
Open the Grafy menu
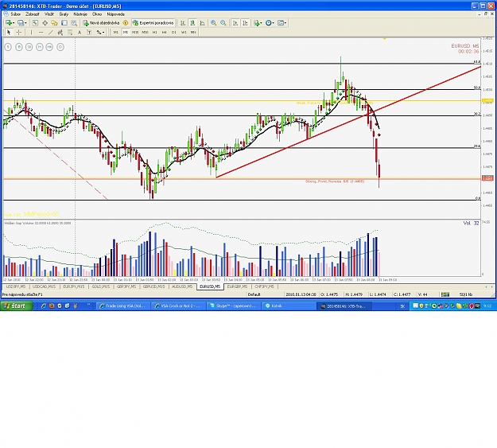click(64, 14)
